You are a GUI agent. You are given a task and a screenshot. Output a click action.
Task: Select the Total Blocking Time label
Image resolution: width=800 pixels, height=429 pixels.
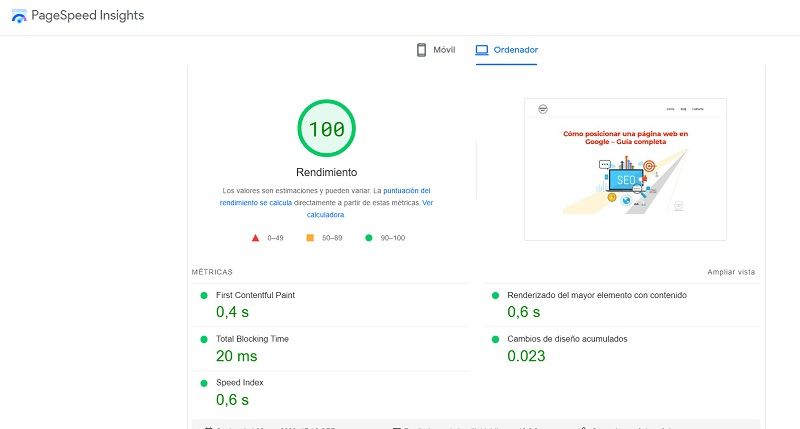point(253,339)
